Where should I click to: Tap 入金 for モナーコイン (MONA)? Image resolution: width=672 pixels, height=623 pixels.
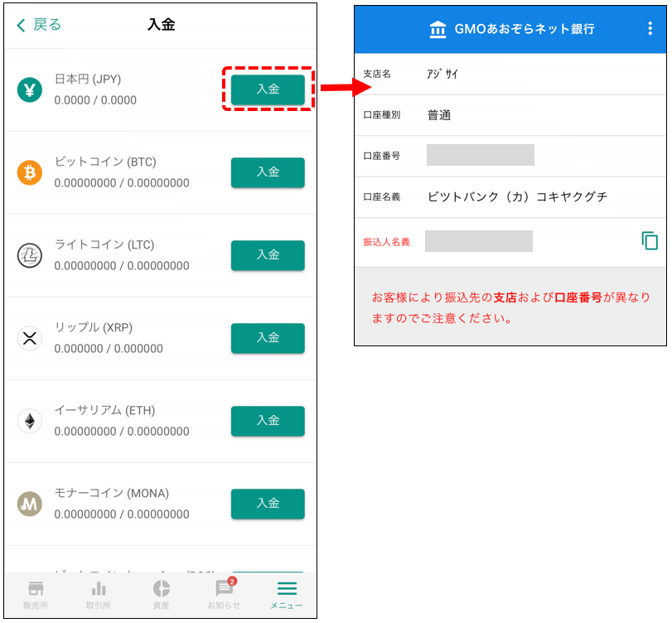click(x=268, y=503)
